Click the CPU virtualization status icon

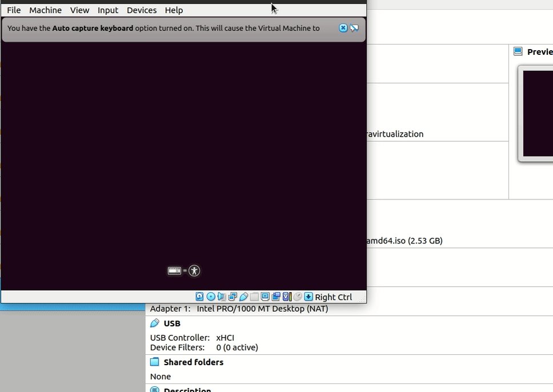287,297
